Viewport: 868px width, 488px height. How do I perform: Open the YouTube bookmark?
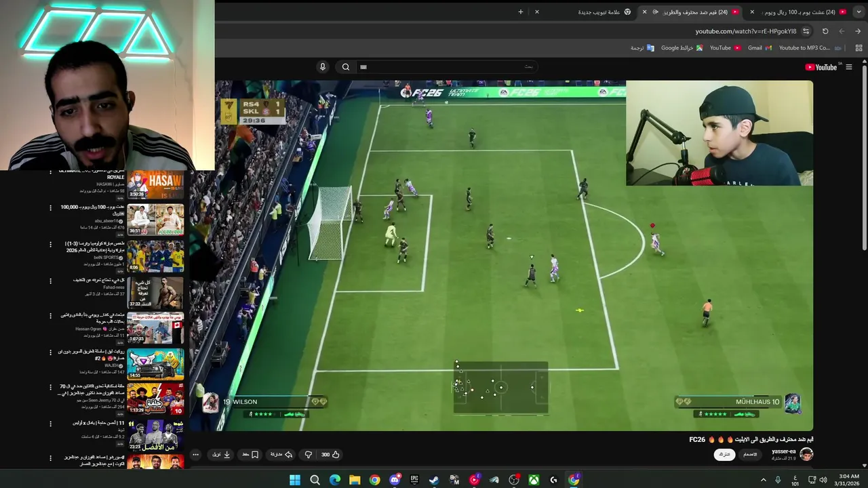coord(725,48)
